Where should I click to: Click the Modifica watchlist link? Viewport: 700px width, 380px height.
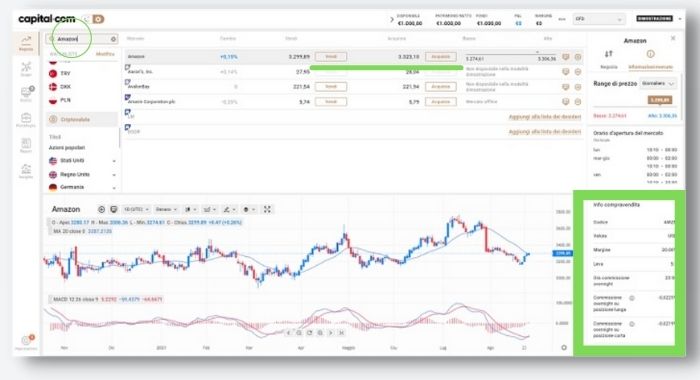coord(105,54)
